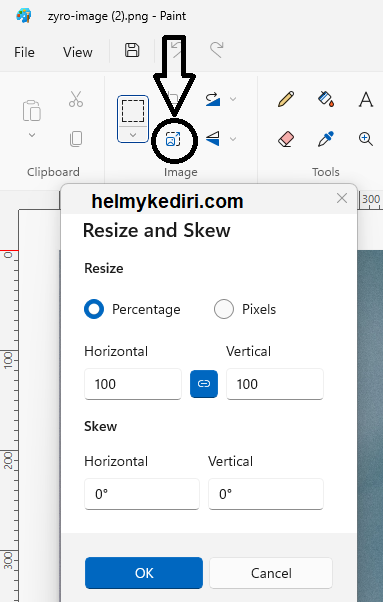Click the Paint app icon in title bar
The height and width of the screenshot is (602, 383).
point(24,16)
